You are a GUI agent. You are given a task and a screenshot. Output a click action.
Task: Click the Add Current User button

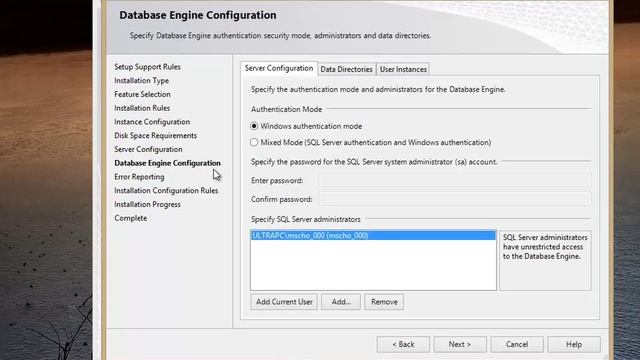(x=284, y=302)
